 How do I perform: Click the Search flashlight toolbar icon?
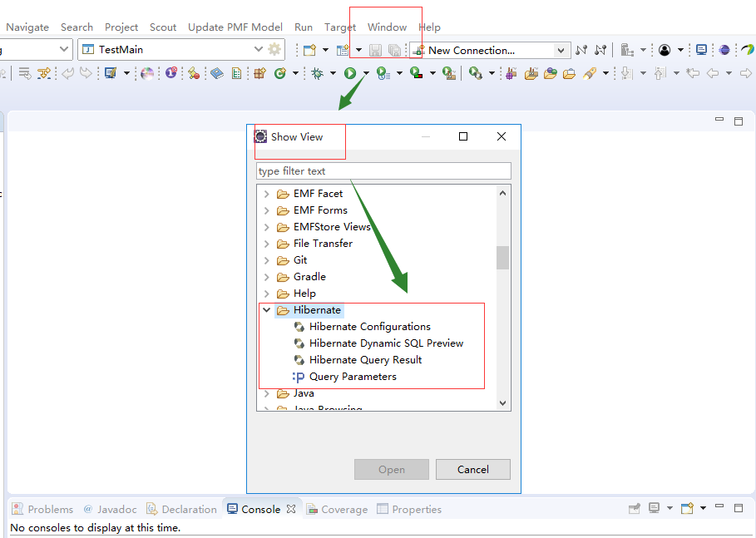coord(590,73)
